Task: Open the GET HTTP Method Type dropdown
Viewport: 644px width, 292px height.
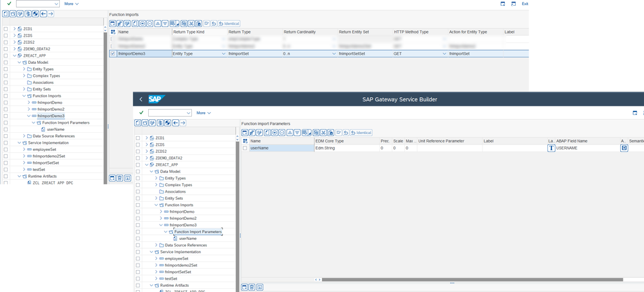Action: coord(444,54)
